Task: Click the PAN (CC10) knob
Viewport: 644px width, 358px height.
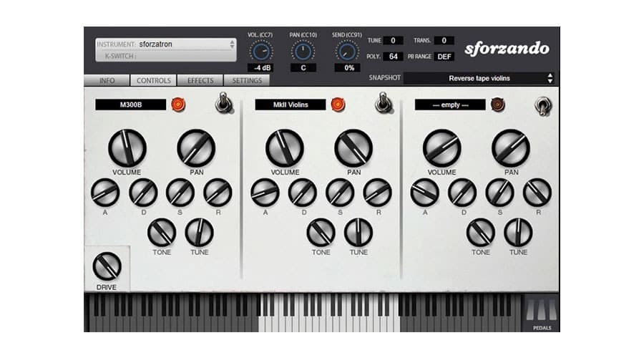Action: click(x=303, y=52)
